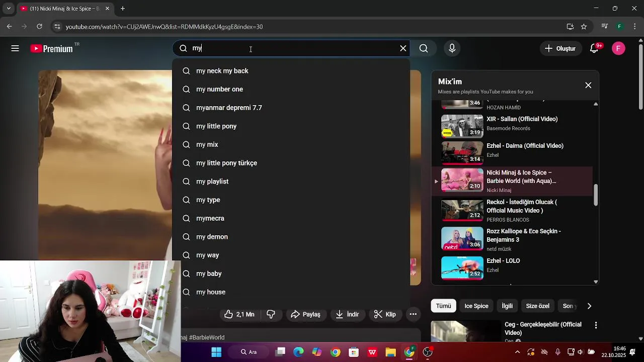Choose suggestion 'my playlist'
The image size is (644, 362).
point(291,182)
